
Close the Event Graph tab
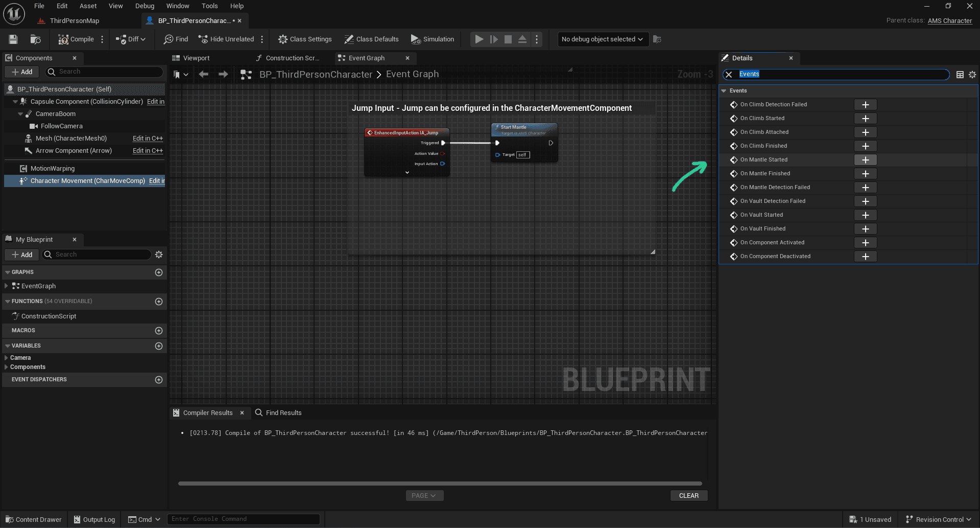point(408,58)
